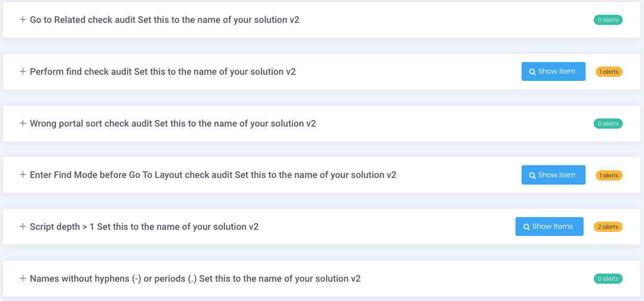Click Show items for Script depth

[x=549, y=227]
